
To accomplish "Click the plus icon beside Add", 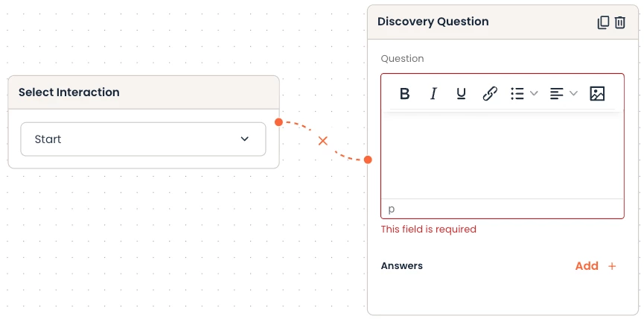I will [x=612, y=266].
